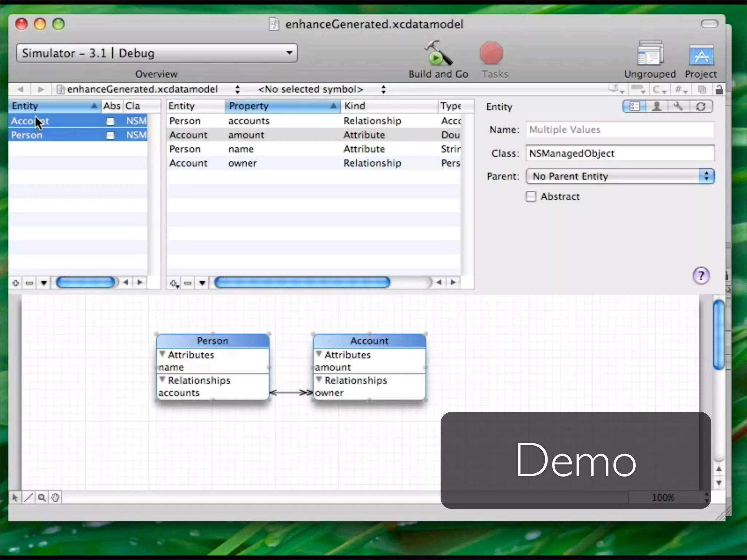Select the arrow pointer tool in diagram
The height and width of the screenshot is (560, 747).
click(15, 498)
